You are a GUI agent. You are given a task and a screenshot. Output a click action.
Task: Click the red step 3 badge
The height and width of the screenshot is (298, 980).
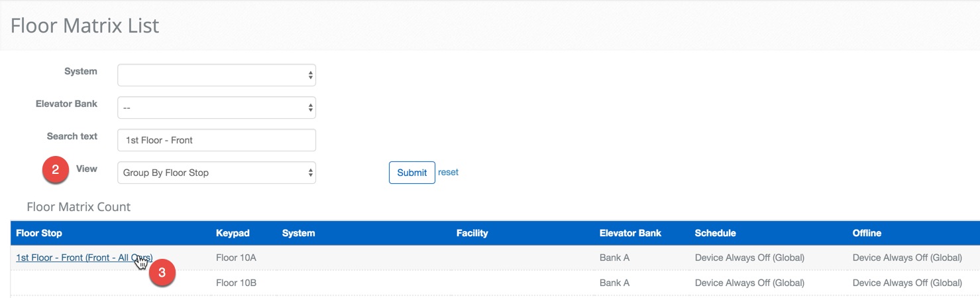162,272
